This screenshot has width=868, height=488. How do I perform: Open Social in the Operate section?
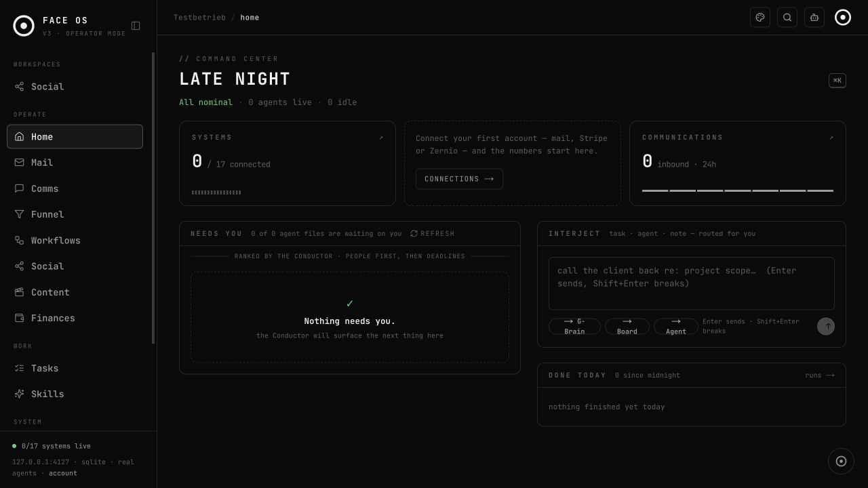[x=75, y=266]
